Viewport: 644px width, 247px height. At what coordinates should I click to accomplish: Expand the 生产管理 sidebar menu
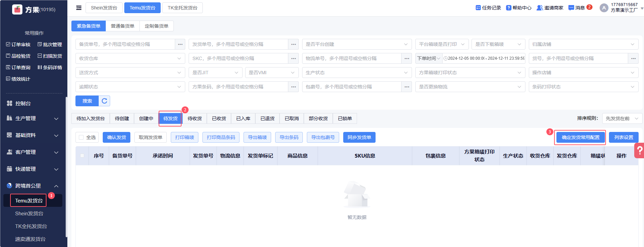coord(33,118)
